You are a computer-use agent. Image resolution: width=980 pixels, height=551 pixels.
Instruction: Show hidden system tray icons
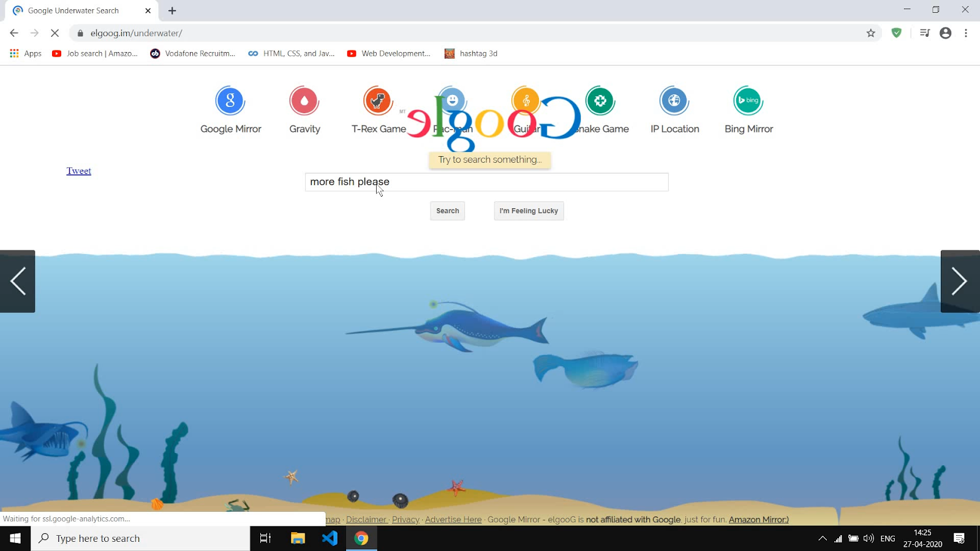823,538
